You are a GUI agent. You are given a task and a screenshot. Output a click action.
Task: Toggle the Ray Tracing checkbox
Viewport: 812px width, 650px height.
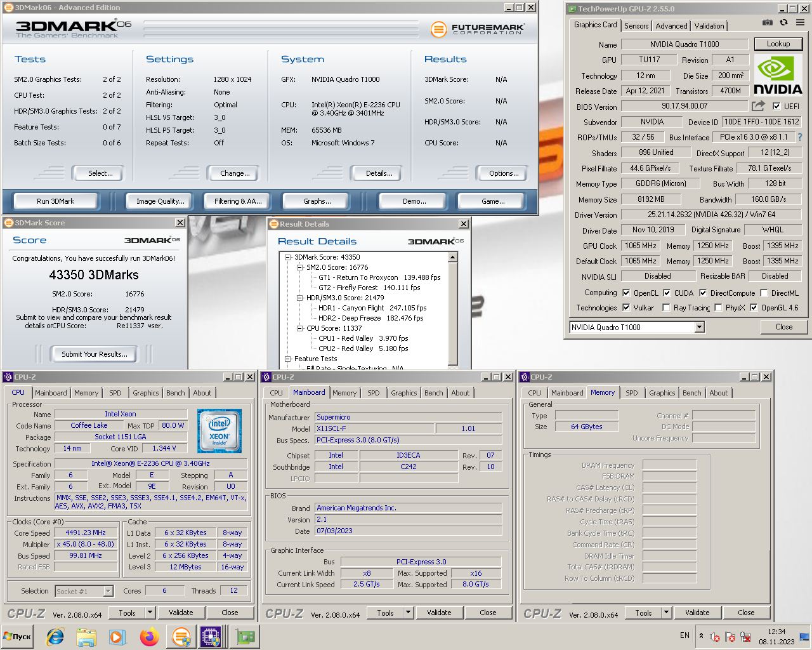[666, 308]
